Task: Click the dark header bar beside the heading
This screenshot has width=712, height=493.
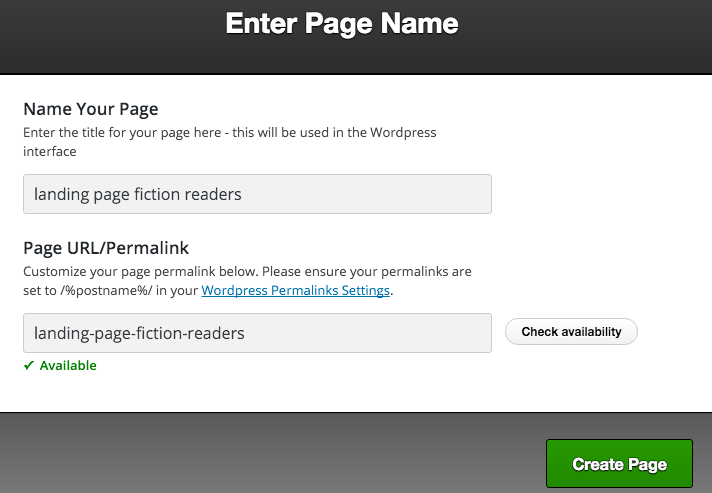Action: pyautogui.click(x=581, y=36)
